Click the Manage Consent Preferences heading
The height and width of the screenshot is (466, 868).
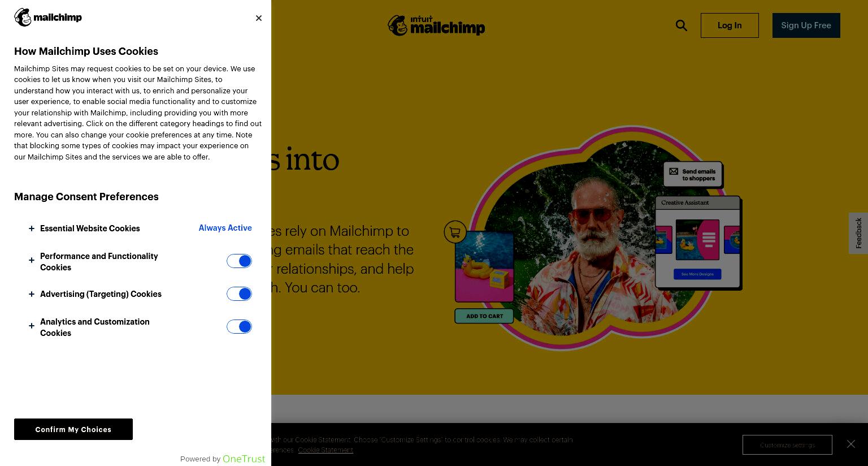click(x=86, y=197)
